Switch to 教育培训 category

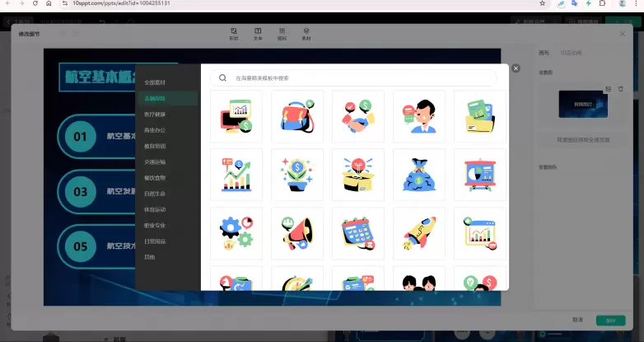[x=155, y=146]
